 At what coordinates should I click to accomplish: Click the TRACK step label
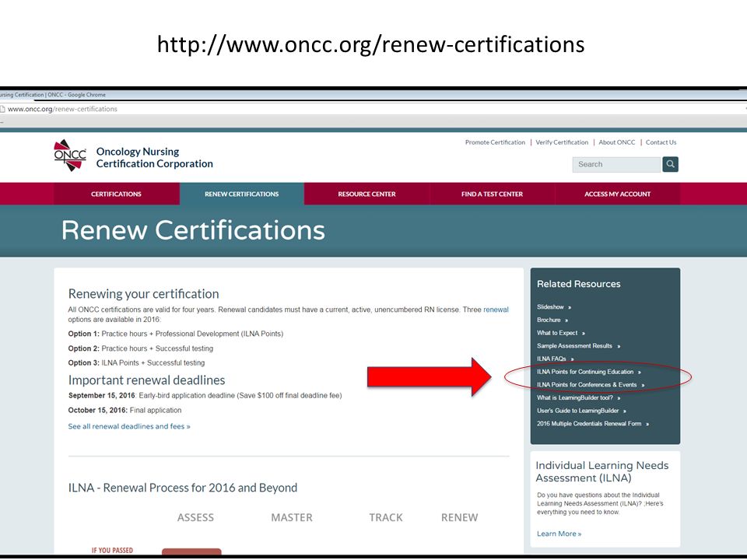coord(386,518)
